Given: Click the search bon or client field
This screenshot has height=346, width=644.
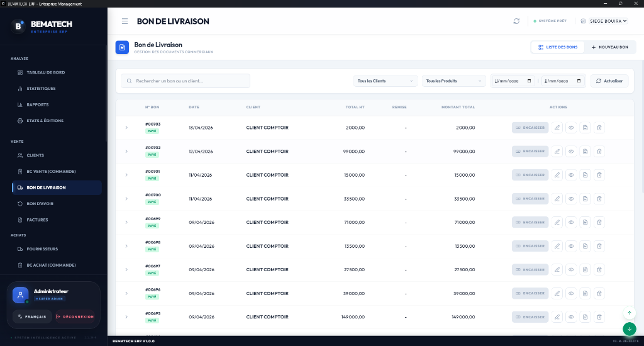Looking at the screenshot, I should 186,81.
